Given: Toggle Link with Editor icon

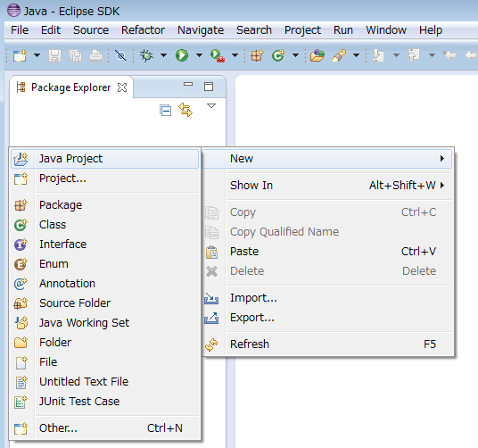Looking at the screenshot, I should pyautogui.click(x=185, y=110).
